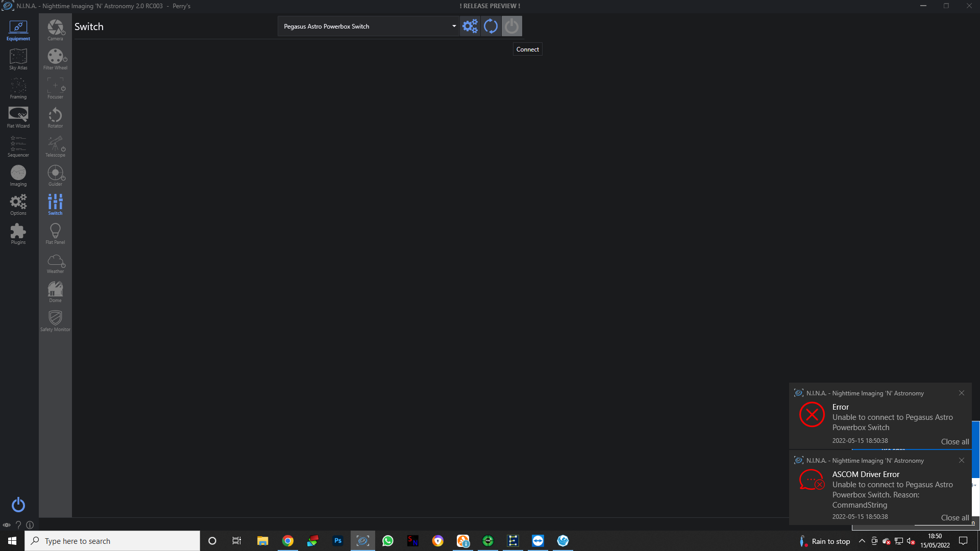Open Windows Action Center notifications

point(963,541)
